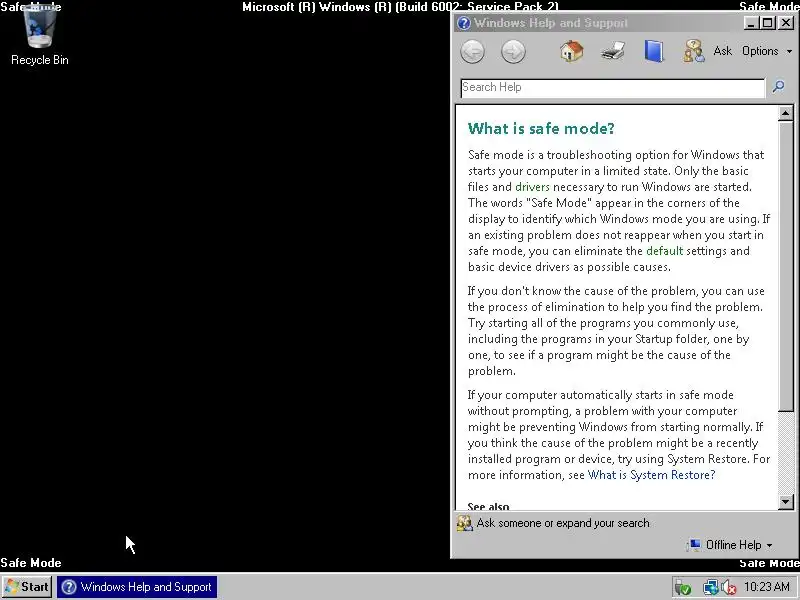Open the 'What is System Restore?' link
800x600 pixels.
(x=652, y=475)
